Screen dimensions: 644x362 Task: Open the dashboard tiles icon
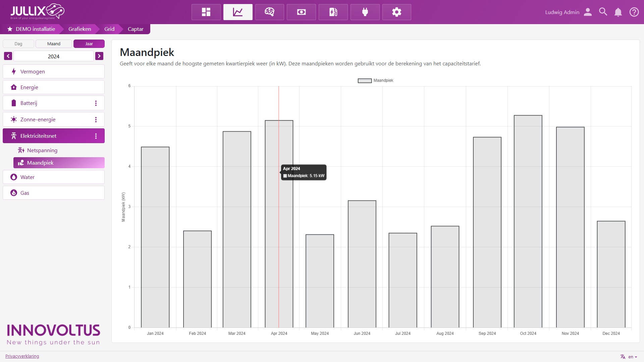point(206,12)
